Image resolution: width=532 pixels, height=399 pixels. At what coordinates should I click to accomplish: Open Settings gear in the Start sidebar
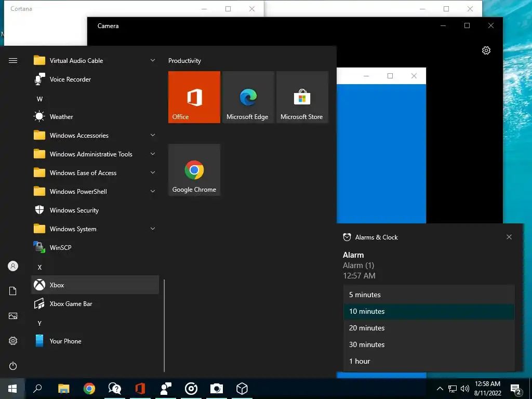click(x=13, y=341)
